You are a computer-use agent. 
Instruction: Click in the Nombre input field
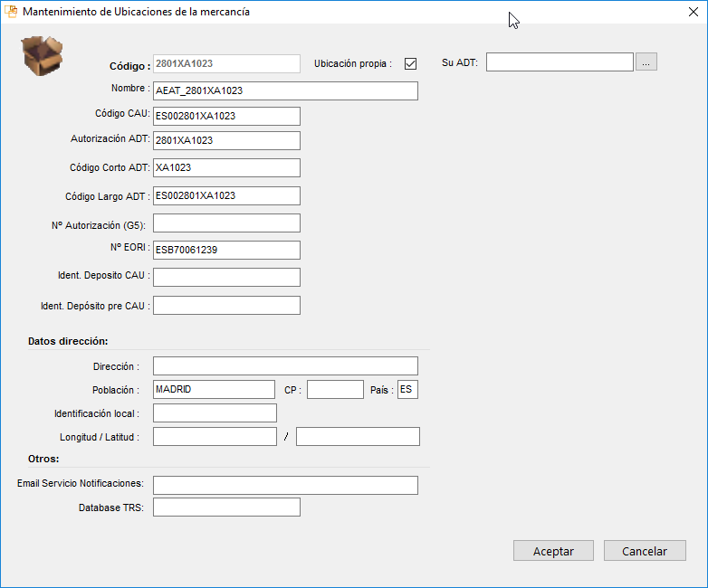285,90
